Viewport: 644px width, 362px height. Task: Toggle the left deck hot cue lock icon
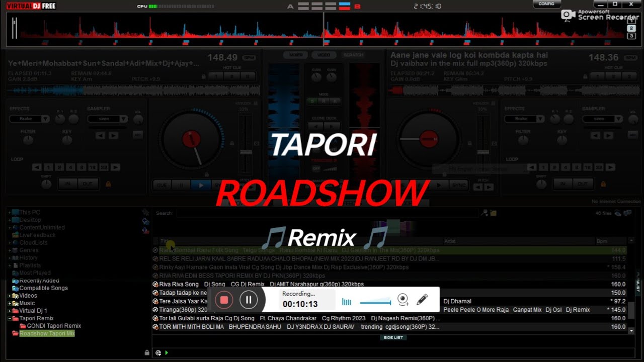coord(204,77)
